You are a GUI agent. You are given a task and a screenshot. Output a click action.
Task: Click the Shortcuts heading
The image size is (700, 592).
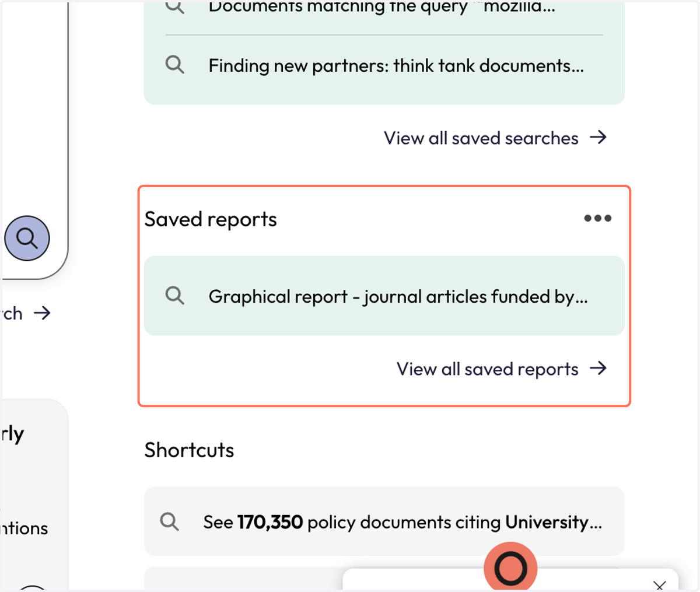pos(189,450)
